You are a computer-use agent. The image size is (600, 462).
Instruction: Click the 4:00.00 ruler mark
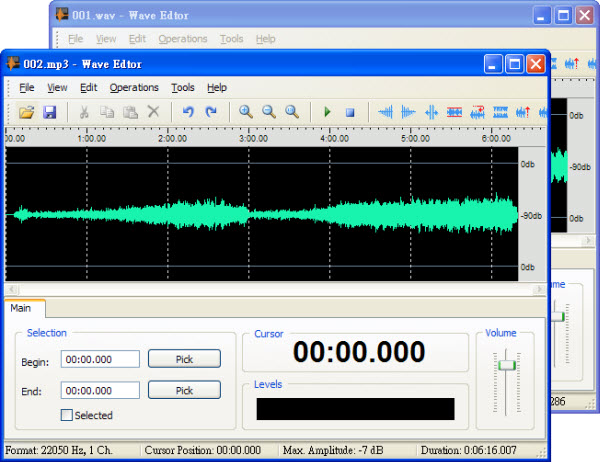pos(334,138)
